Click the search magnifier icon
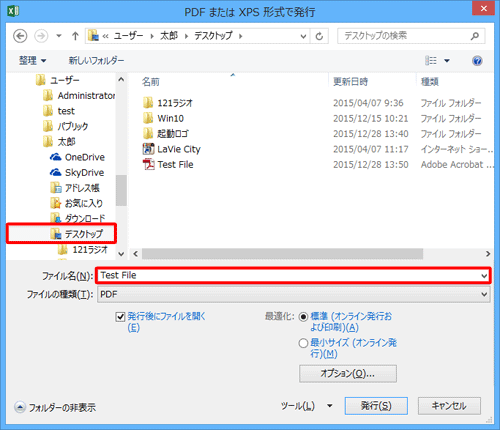500x430 pixels. click(475, 36)
